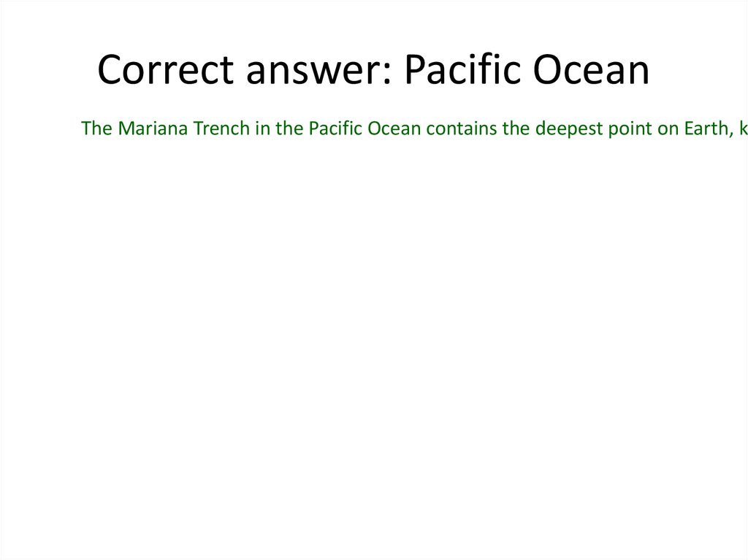The image size is (748, 560).
Task: Click "Ocean" in the green explanation line
Action: tap(392, 129)
